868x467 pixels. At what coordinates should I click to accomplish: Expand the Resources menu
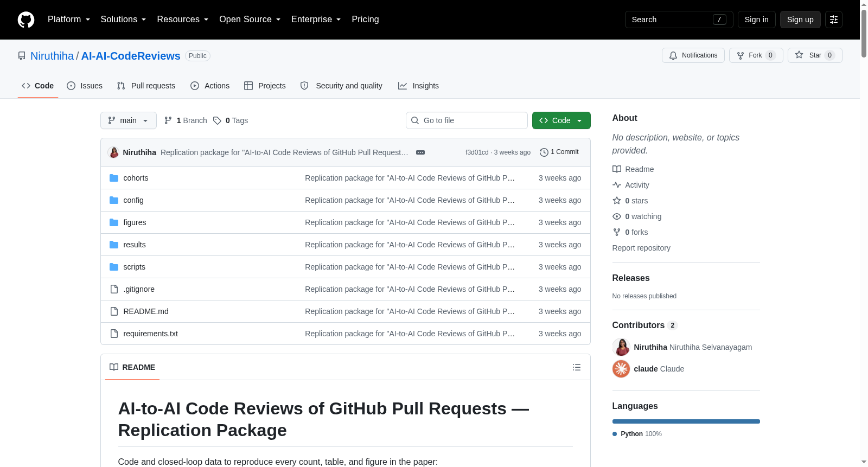(182, 20)
